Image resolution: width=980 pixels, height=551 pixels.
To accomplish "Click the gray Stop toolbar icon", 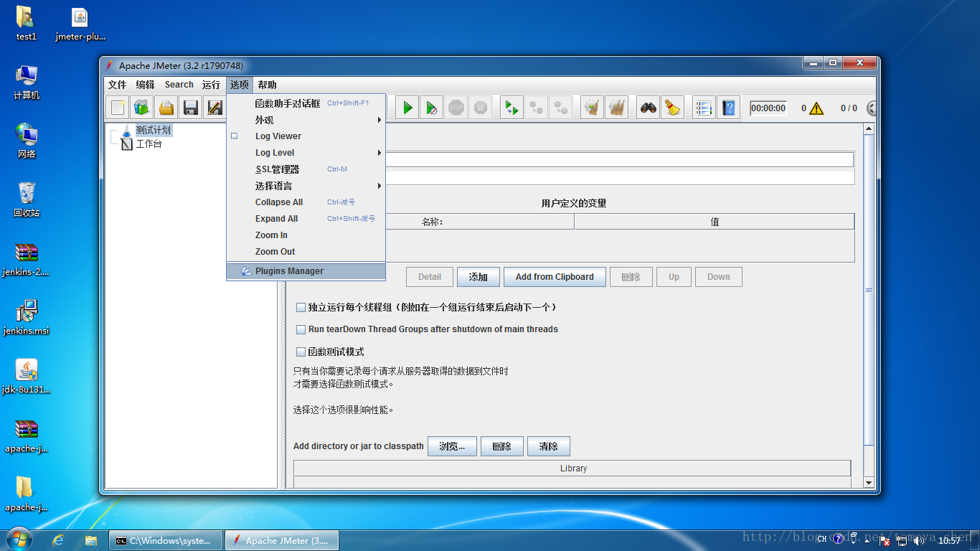I will [456, 108].
